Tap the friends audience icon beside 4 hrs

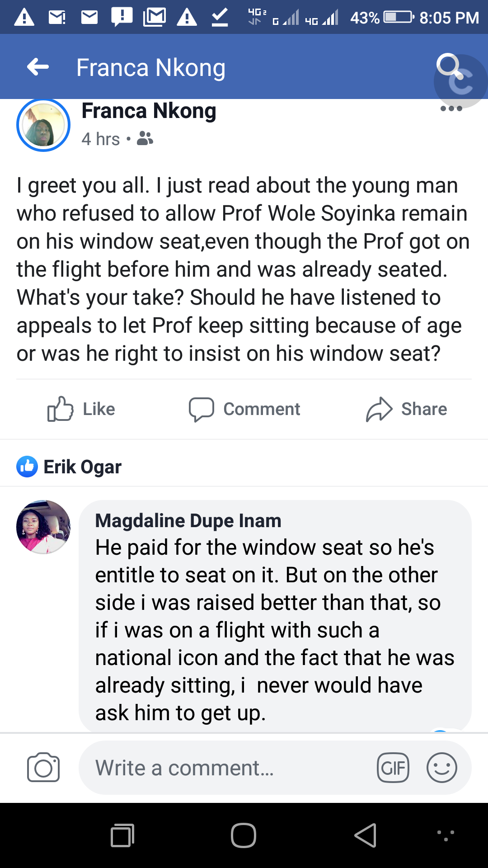click(x=145, y=138)
